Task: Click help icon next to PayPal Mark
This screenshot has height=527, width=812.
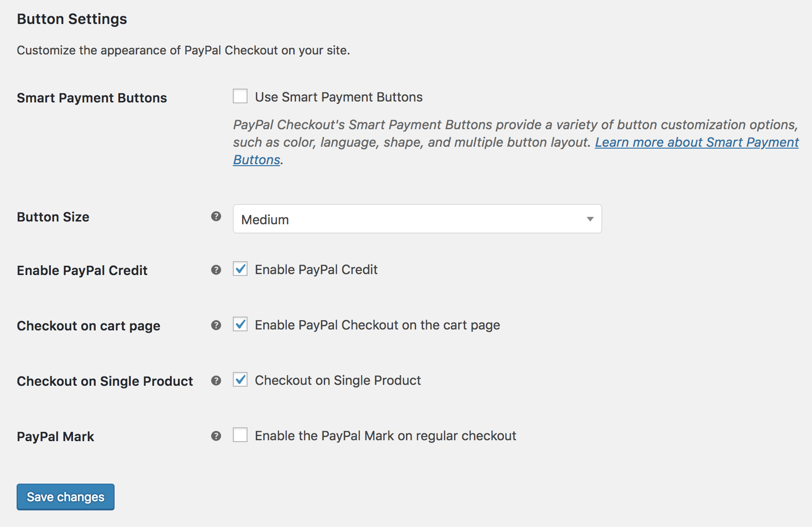Action: 216,436
